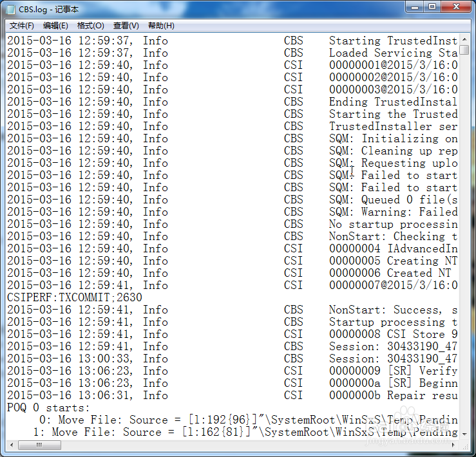This screenshot has width=476, height=457.
Task: Click the vertical scrollbar thumb
Action: click(x=464, y=50)
